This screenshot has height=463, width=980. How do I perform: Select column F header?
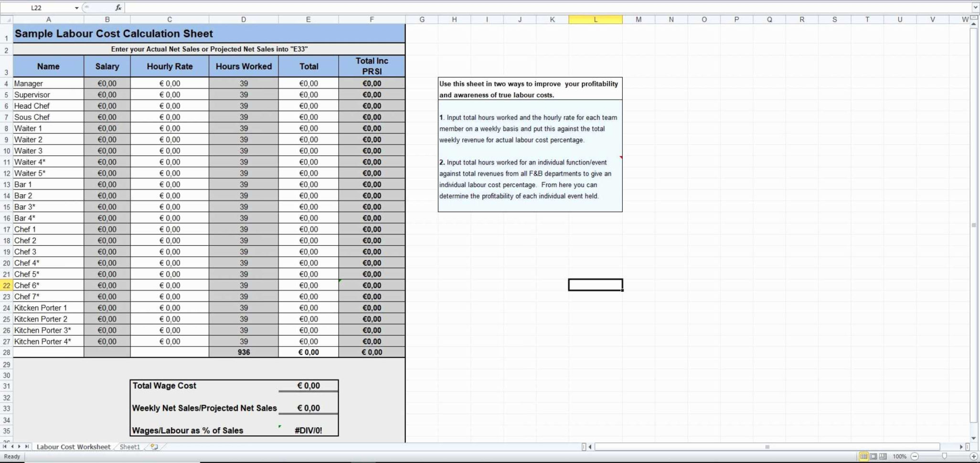372,20
